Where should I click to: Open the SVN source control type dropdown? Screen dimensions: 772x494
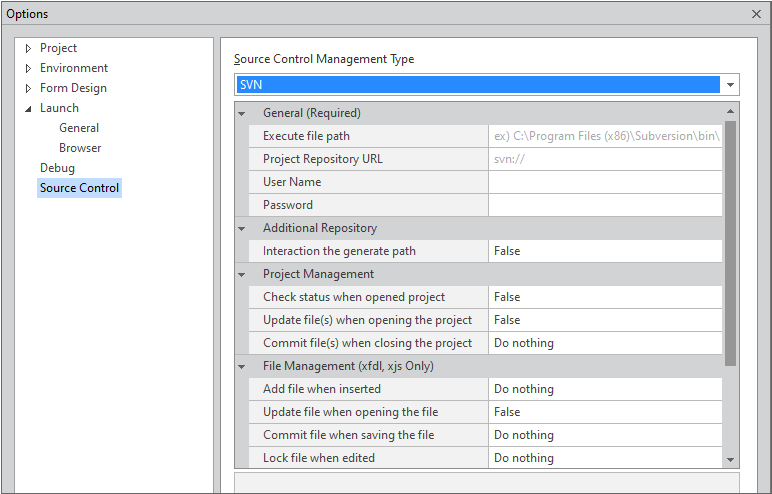pyautogui.click(x=730, y=85)
